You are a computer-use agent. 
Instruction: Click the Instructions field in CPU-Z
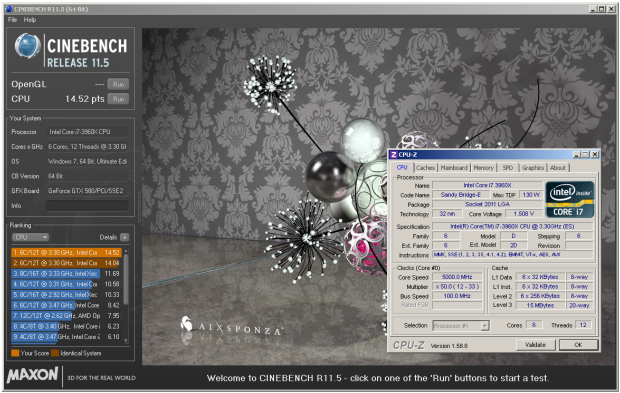point(512,255)
